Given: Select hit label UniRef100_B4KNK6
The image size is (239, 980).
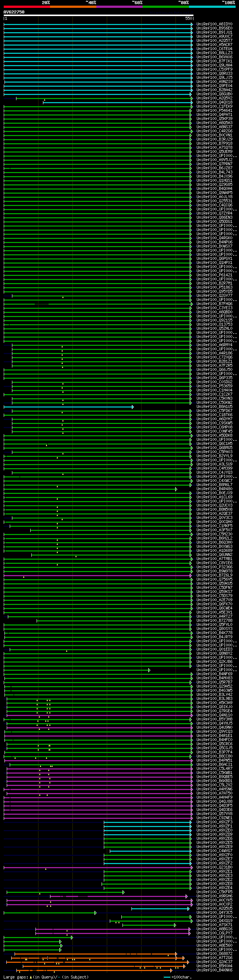Looking at the screenshot, I should pos(214,970).
